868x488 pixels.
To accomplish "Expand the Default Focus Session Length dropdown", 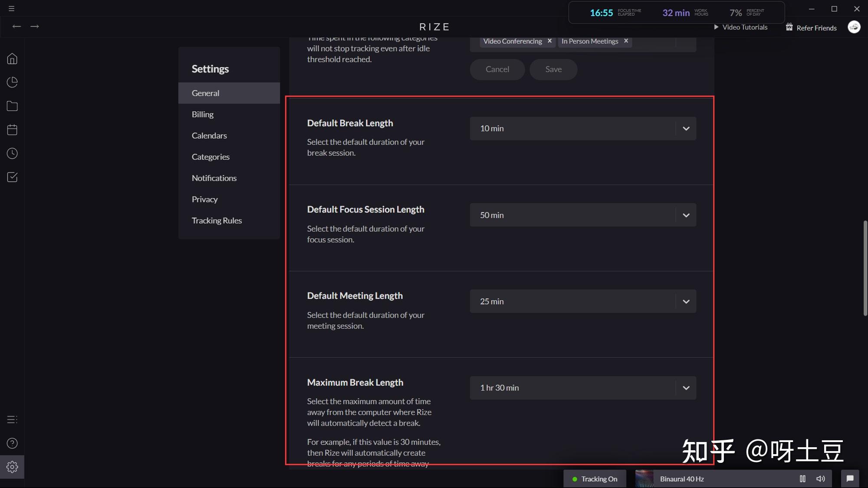I will click(x=686, y=215).
